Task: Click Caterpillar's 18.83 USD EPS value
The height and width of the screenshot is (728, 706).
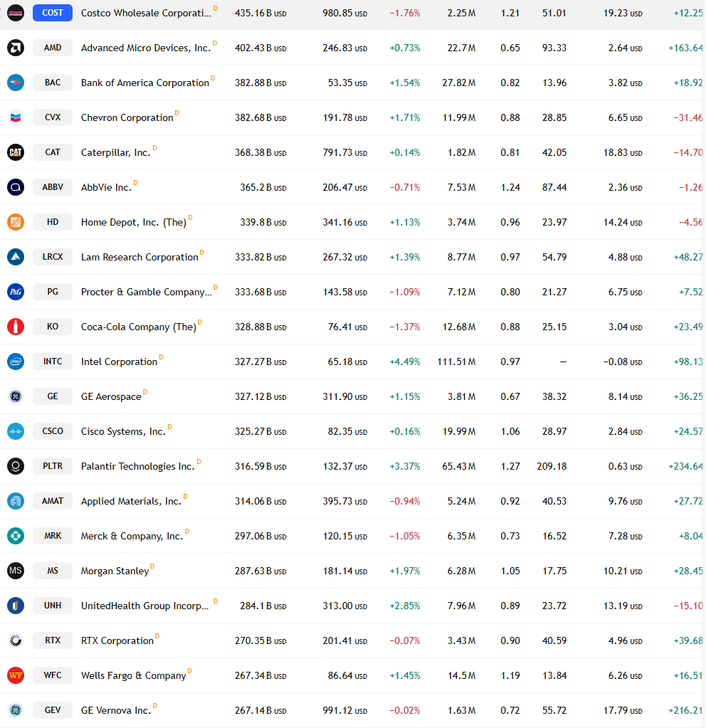Action: [623, 152]
